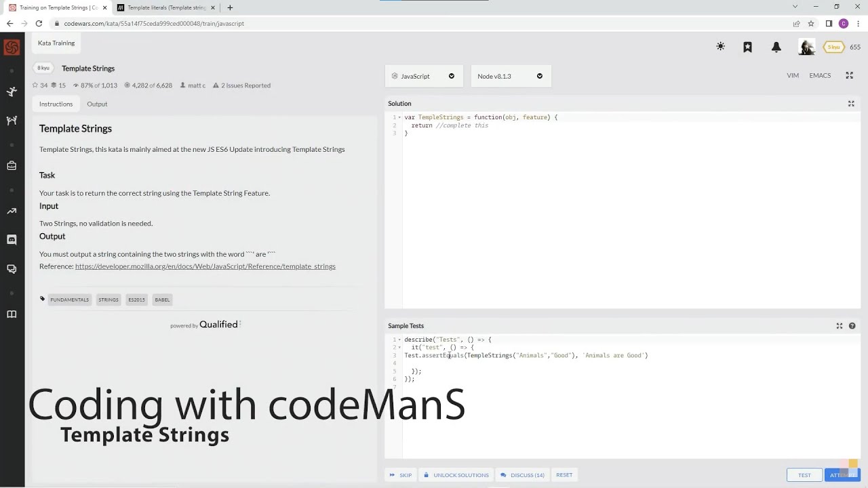Toggle the light/dark theme sun icon
Viewport: 868px width, 488px height.
pos(720,47)
